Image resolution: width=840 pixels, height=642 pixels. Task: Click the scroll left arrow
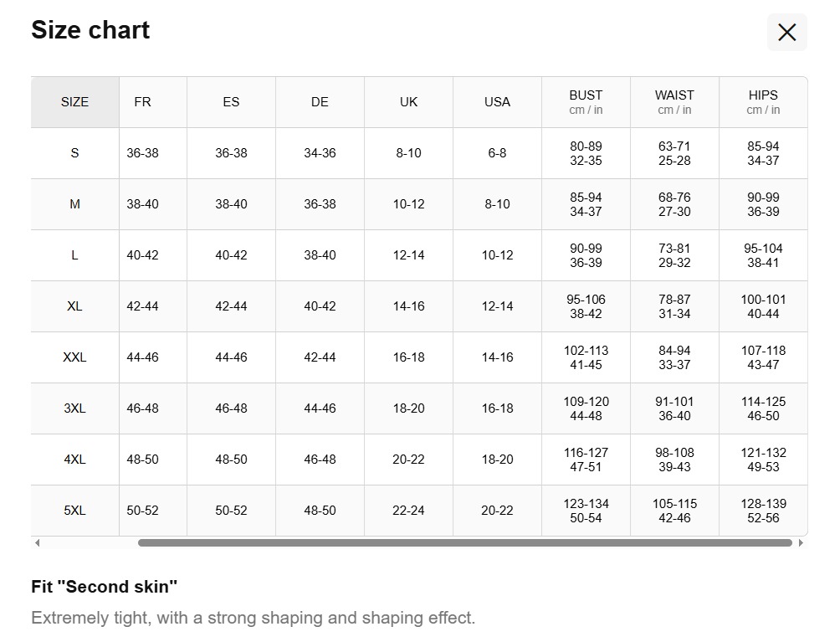tap(37, 543)
